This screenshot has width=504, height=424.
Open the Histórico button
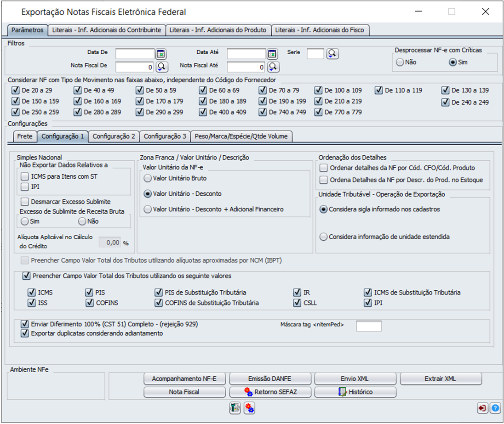click(x=355, y=392)
